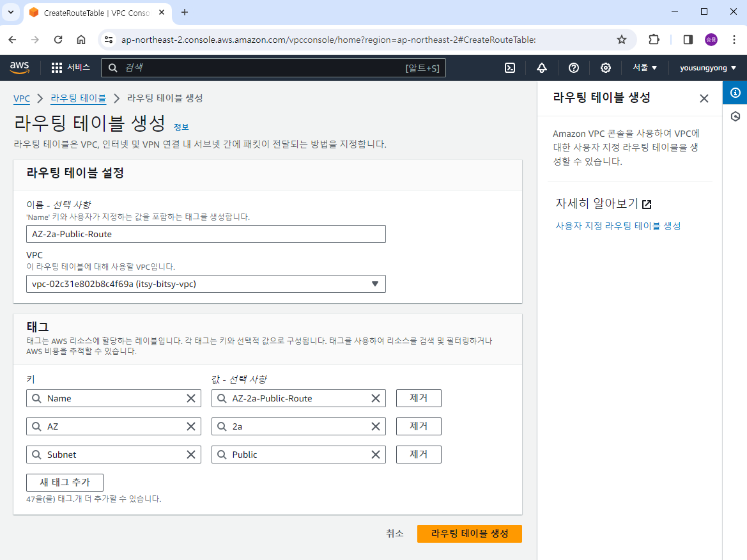Remove the Subnet tag row
The width and height of the screenshot is (747, 560).
pyautogui.click(x=419, y=455)
